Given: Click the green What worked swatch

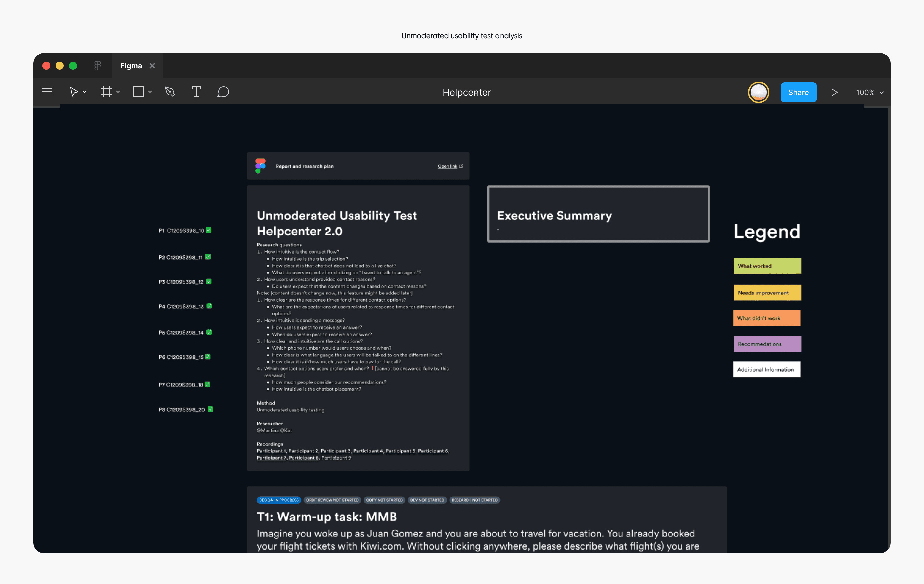Looking at the screenshot, I should [767, 266].
